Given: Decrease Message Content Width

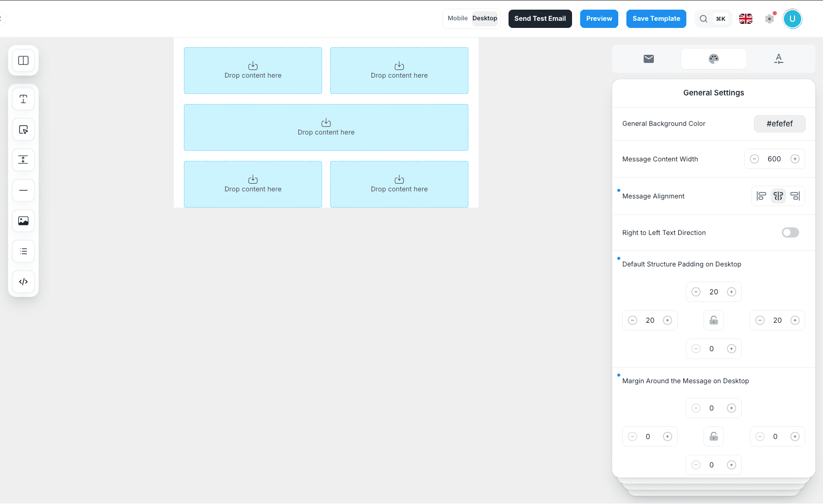Looking at the screenshot, I should tap(754, 159).
